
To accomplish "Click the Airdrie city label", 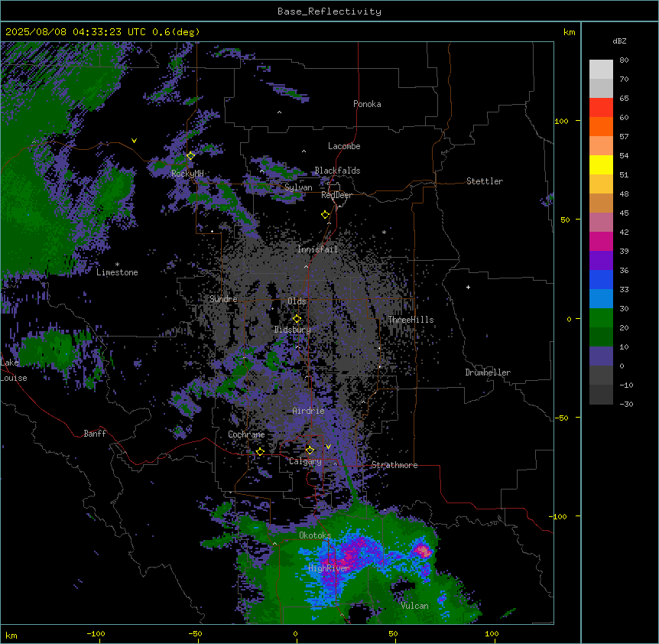I will tap(309, 411).
